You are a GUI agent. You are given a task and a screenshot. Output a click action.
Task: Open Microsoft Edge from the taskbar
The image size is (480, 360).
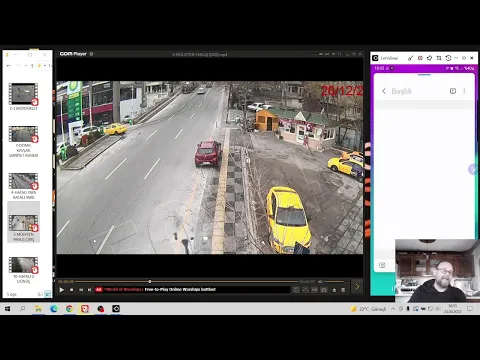coord(54,309)
